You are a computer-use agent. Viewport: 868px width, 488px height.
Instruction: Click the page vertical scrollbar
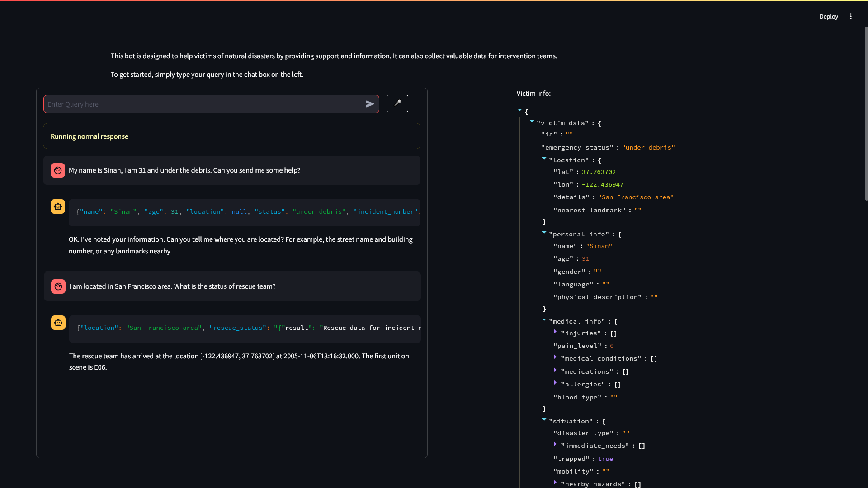coord(866,113)
